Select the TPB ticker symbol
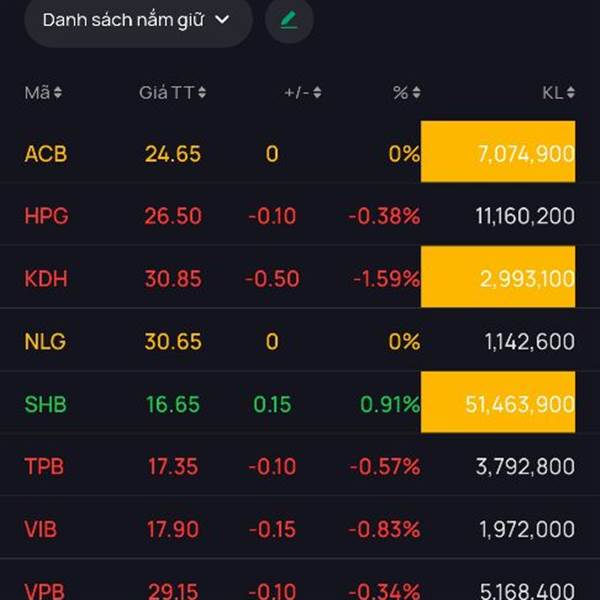Screen dimensions: 600x600 coord(44,466)
